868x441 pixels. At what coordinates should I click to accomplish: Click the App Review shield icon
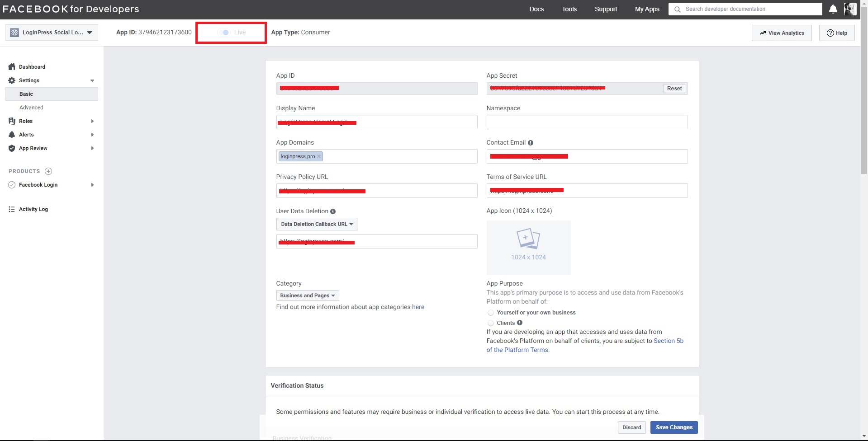tap(12, 148)
